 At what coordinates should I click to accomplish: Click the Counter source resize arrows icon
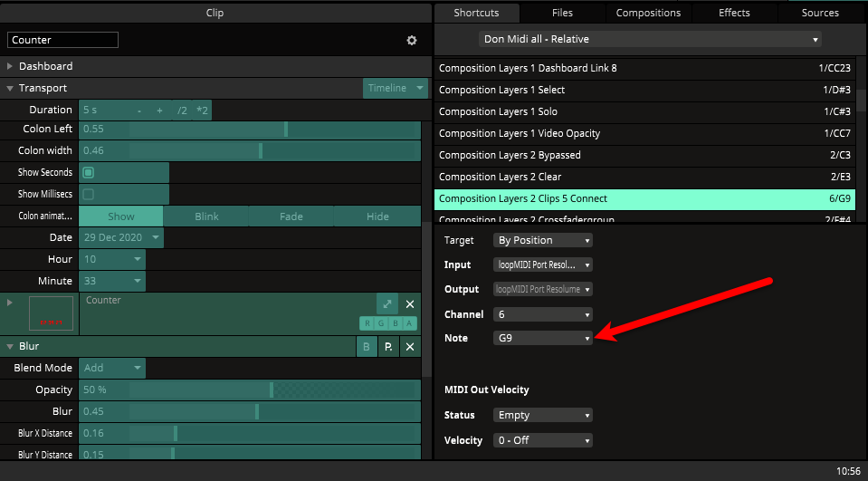point(386,304)
